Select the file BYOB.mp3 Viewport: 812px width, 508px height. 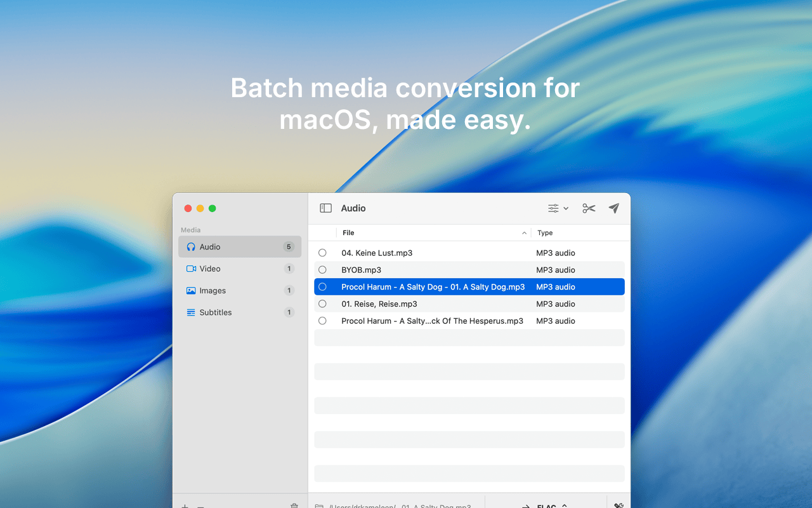coord(362,270)
